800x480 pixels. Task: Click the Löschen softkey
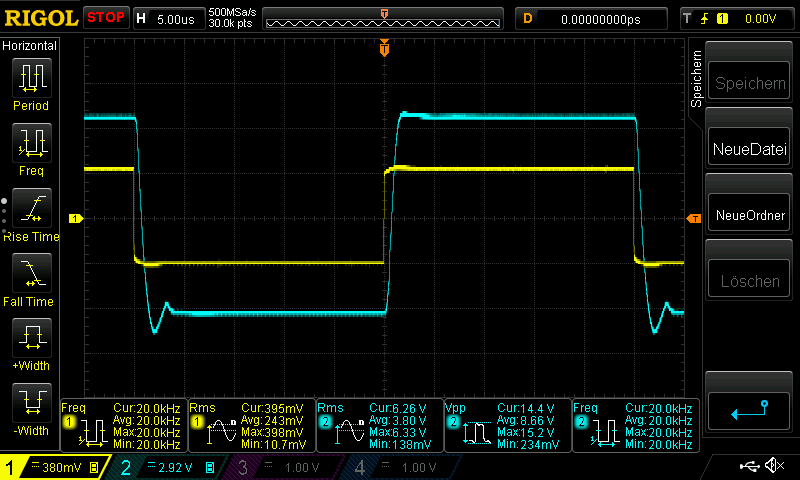tap(749, 281)
